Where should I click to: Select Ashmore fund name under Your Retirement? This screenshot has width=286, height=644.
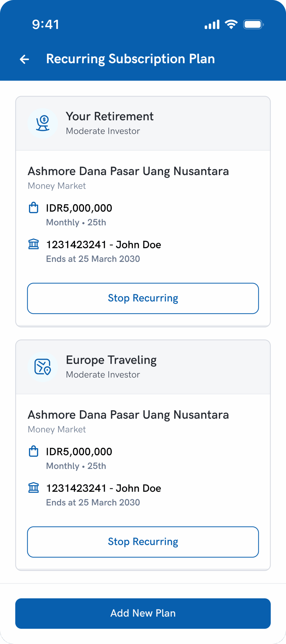128,171
